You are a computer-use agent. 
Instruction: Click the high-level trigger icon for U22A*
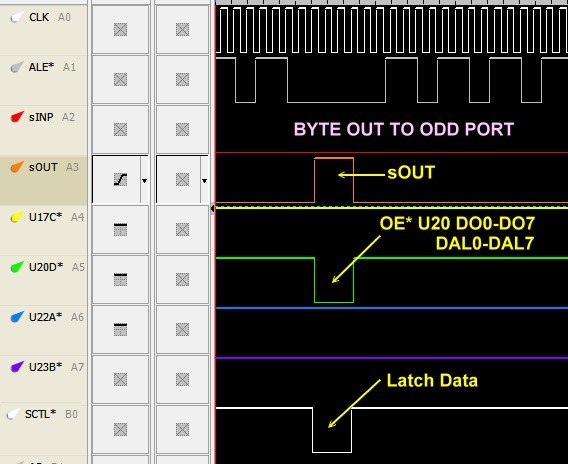(x=120, y=330)
